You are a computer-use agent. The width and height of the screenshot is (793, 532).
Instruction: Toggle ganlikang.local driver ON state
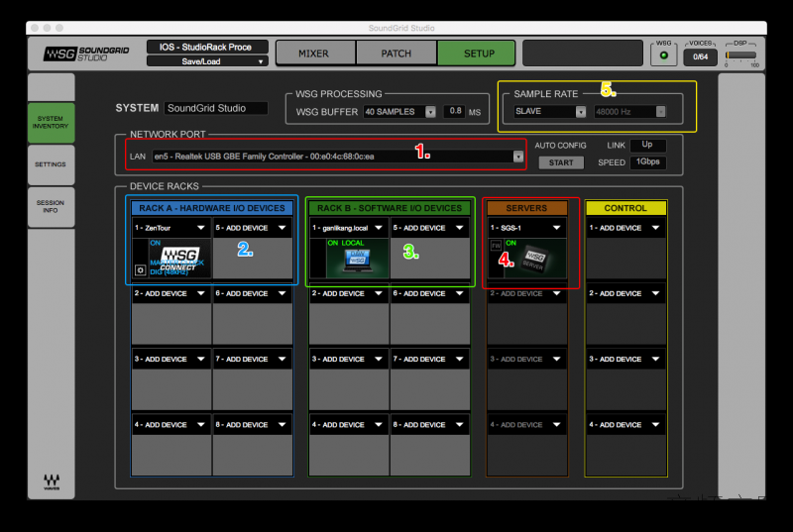tap(333, 243)
